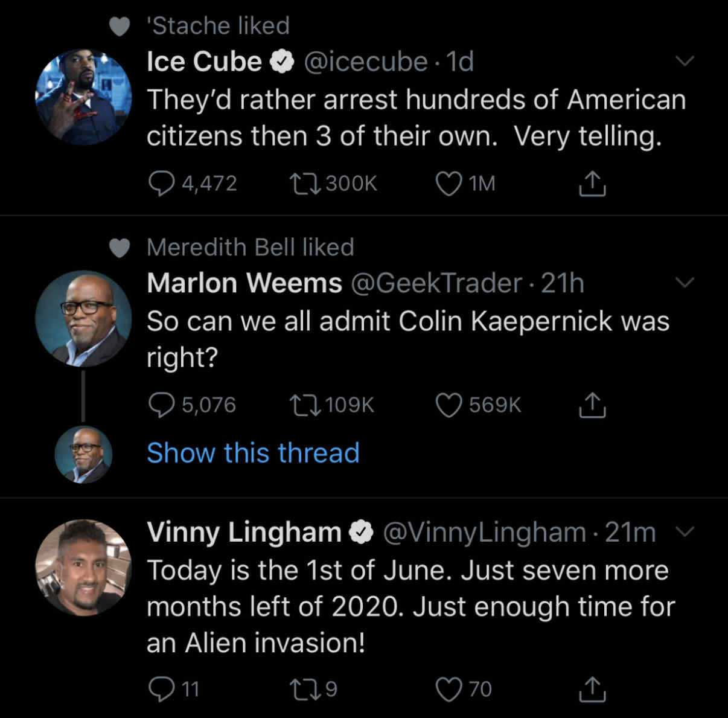Share Vinny Lingham's tweet
728x718 pixels.
592,689
